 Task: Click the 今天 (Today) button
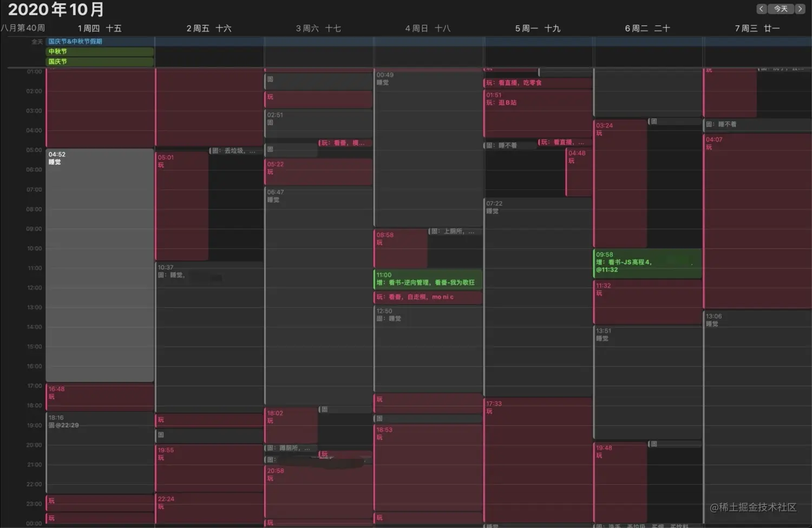[x=780, y=9]
